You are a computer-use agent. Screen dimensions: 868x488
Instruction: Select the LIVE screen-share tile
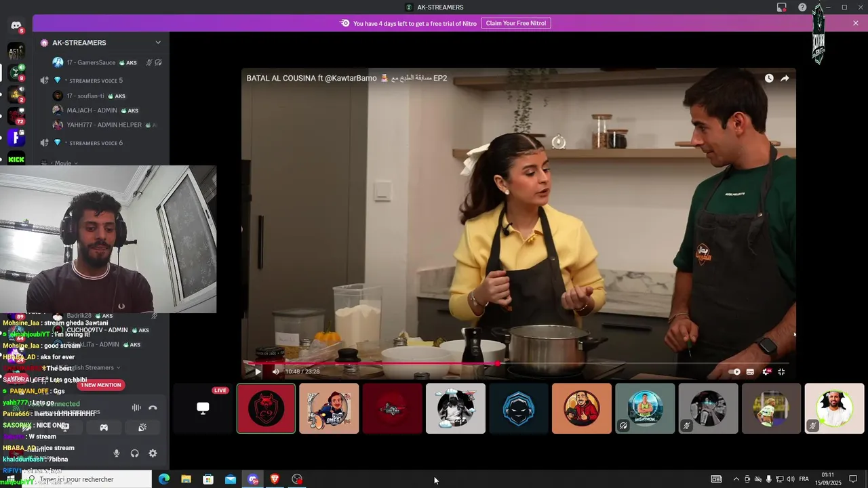(203, 409)
